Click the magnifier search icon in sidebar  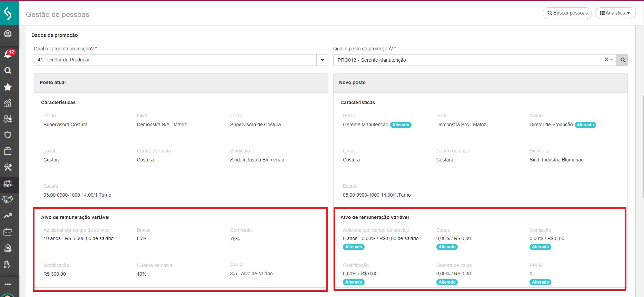coord(8,71)
